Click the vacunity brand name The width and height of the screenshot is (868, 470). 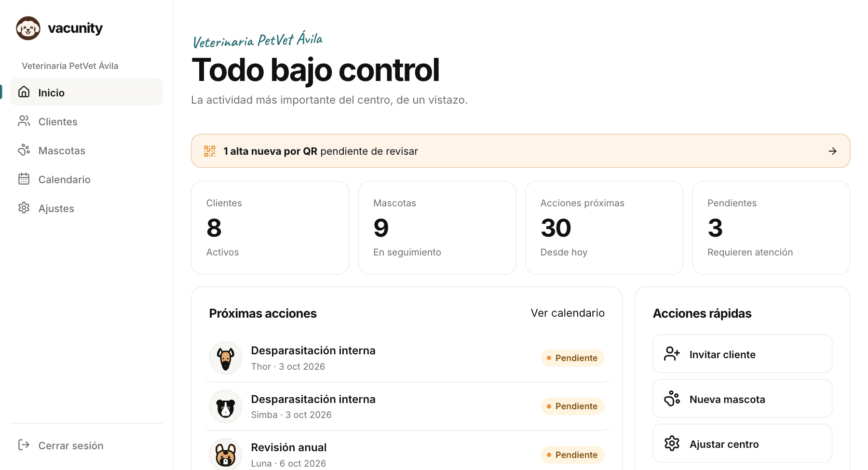click(x=75, y=28)
